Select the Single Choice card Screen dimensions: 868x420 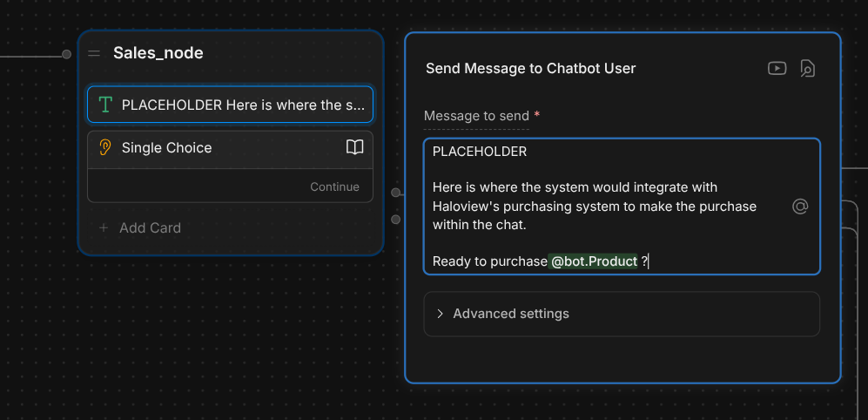[x=231, y=150]
